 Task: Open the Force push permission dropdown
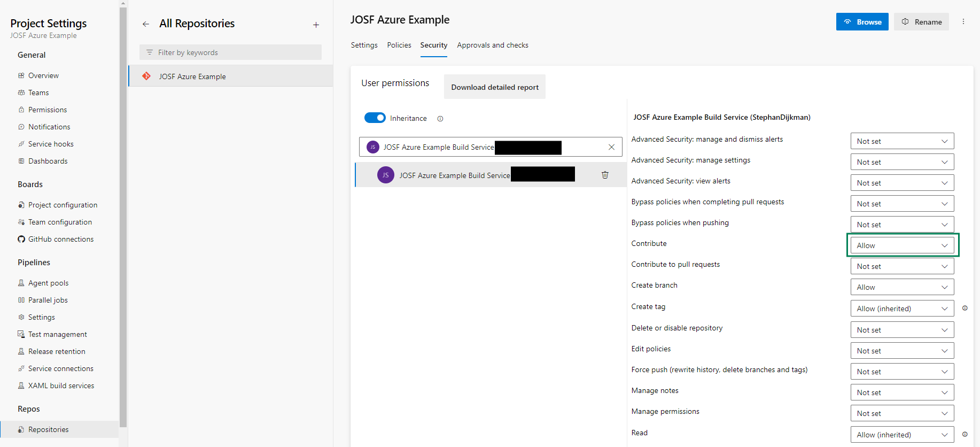click(x=902, y=372)
